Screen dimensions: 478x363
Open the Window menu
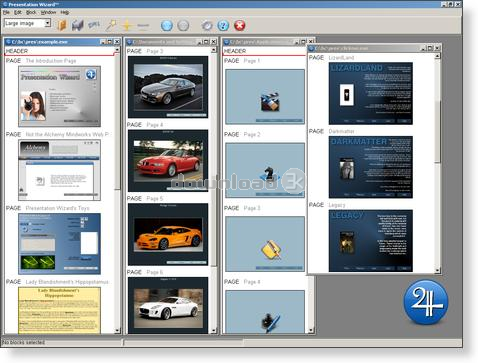click(x=48, y=12)
